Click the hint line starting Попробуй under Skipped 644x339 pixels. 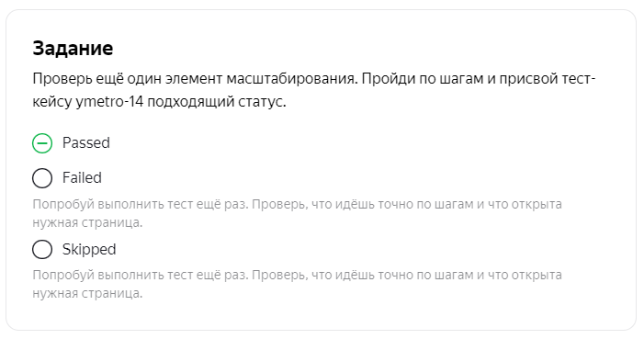[x=297, y=275]
